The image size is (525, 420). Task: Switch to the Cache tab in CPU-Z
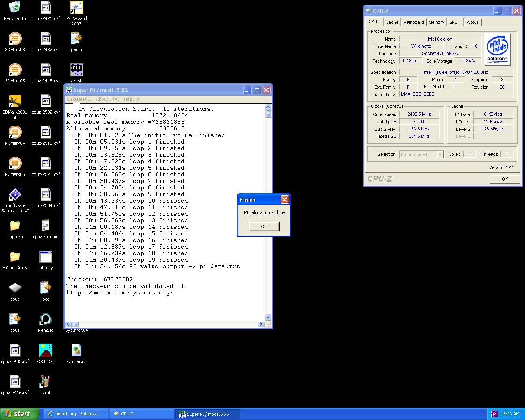(x=392, y=22)
